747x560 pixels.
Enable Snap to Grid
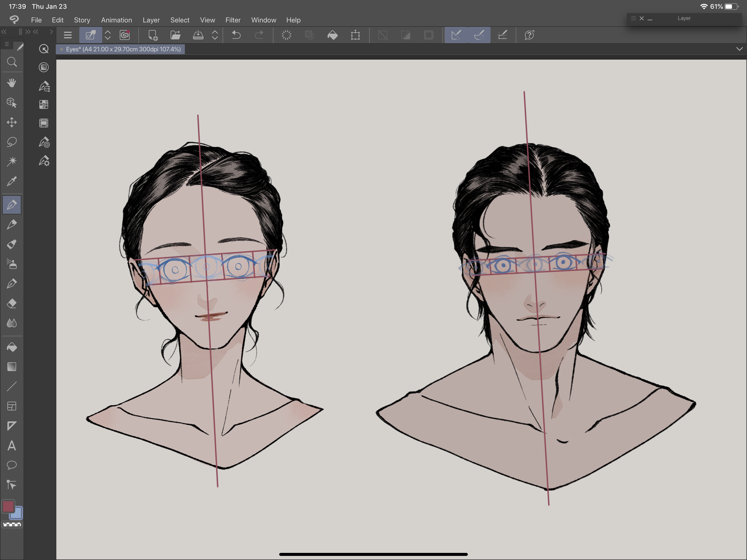point(503,35)
